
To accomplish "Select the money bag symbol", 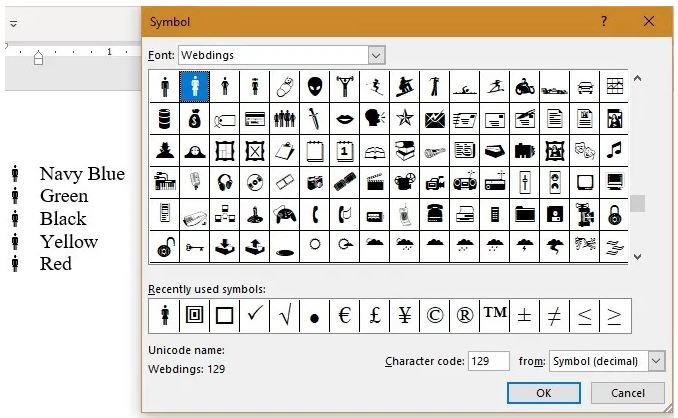I will click(x=195, y=118).
